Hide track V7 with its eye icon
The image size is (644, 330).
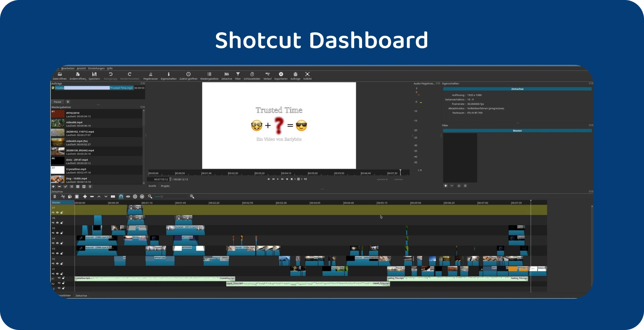pyautogui.click(x=57, y=213)
